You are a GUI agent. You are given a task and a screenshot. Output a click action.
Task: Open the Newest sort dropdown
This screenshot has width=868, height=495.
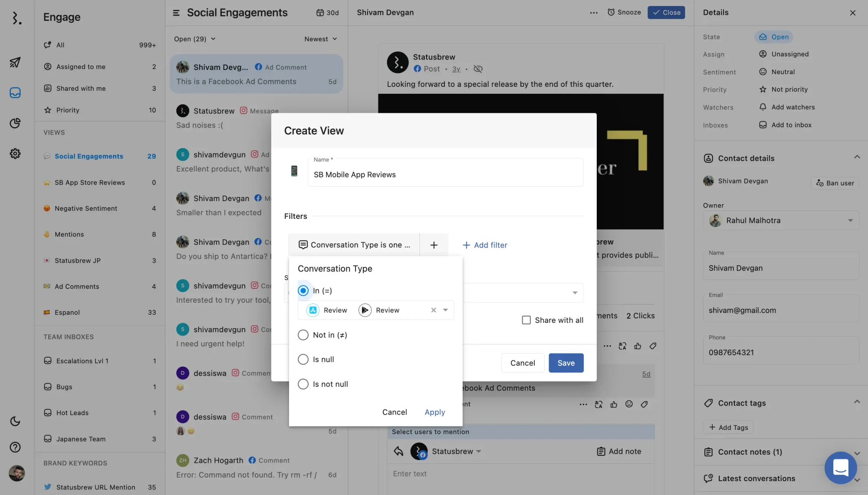[320, 39]
